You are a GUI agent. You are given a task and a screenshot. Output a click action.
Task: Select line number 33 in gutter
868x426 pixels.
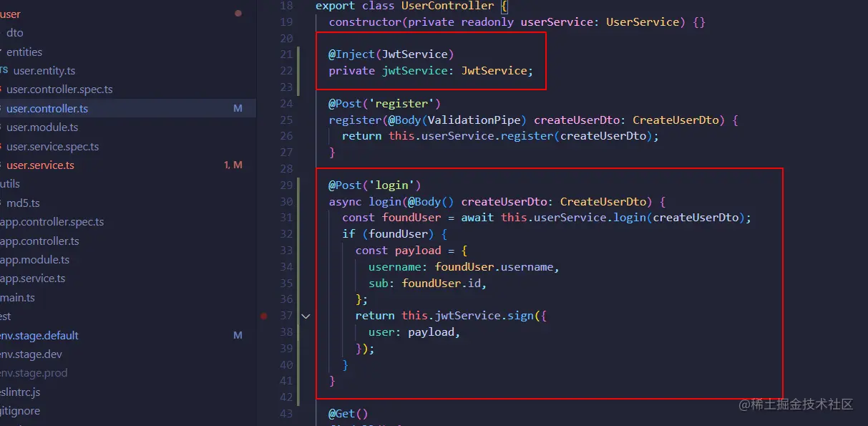[286, 251]
